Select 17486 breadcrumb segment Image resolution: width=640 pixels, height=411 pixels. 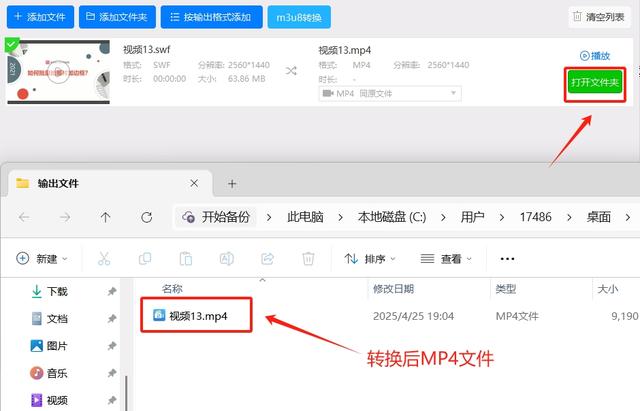click(x=536, y=217)
